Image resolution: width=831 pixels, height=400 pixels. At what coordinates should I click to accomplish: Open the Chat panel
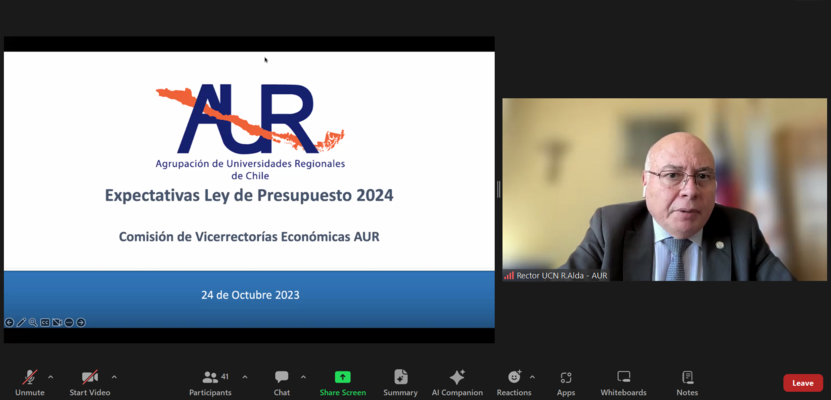pos(281,383)
